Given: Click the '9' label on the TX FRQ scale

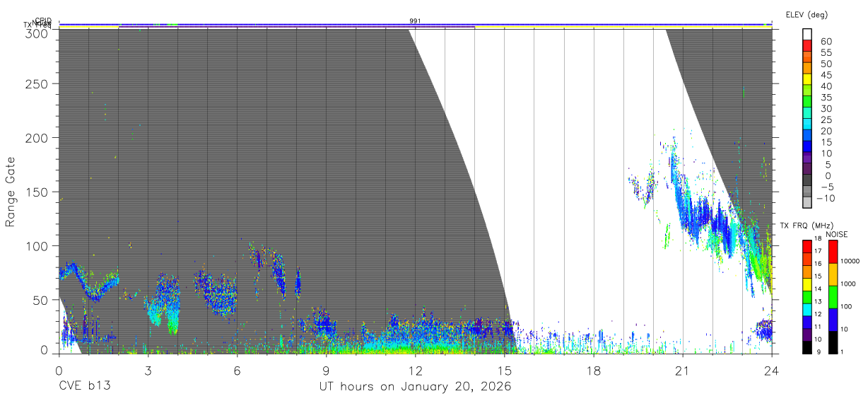Looking at the screenshot, I should pos(818,351).
